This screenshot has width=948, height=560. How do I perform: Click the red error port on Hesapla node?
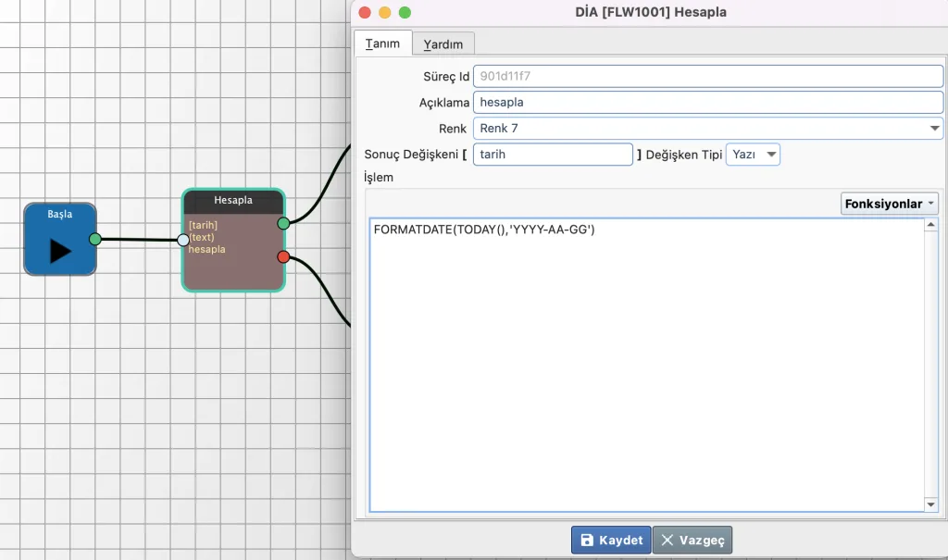tap(283, 256)
